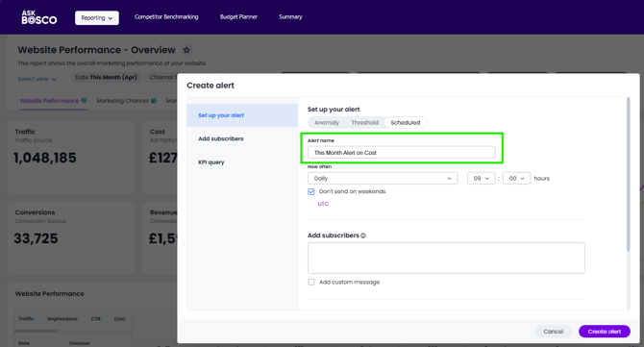Click the Cancel button
644x347 pixels.
[x=554, y=332]
